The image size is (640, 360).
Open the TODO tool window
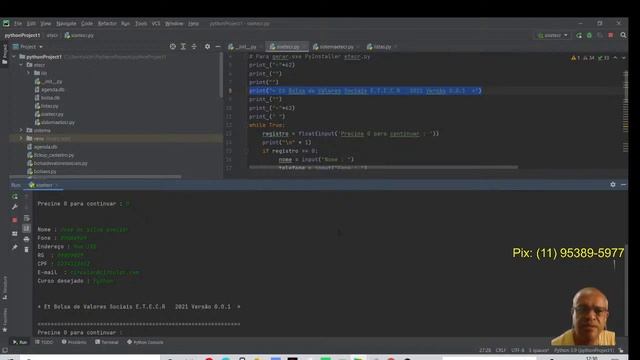44,342
